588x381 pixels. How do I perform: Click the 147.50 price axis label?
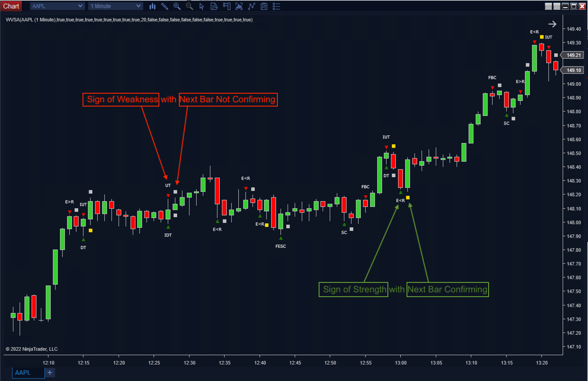[574, 291]
